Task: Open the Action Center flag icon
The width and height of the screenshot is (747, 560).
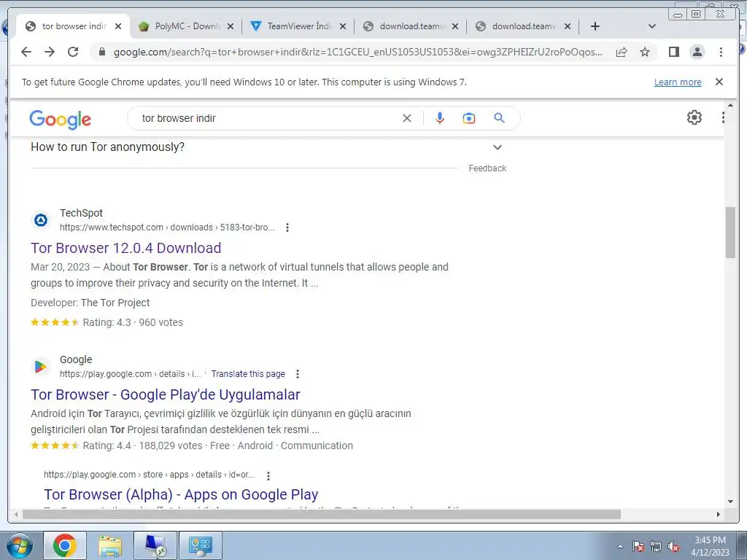Action: [x=638, y=547]
